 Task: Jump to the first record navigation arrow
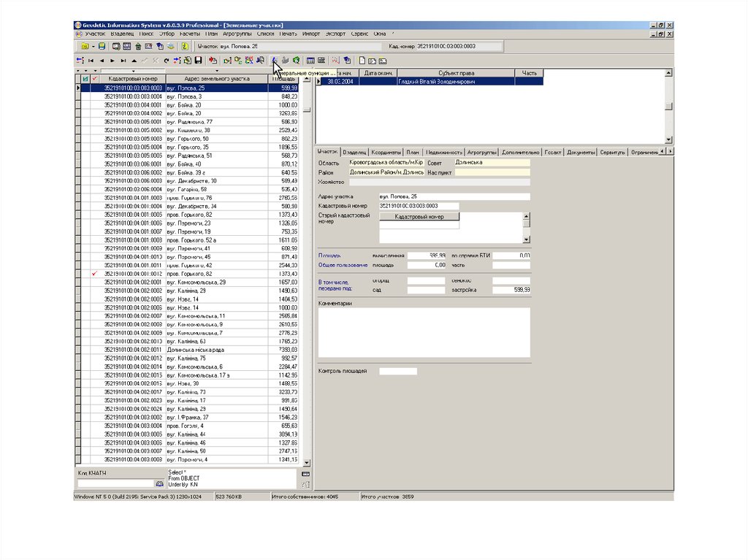91,61
